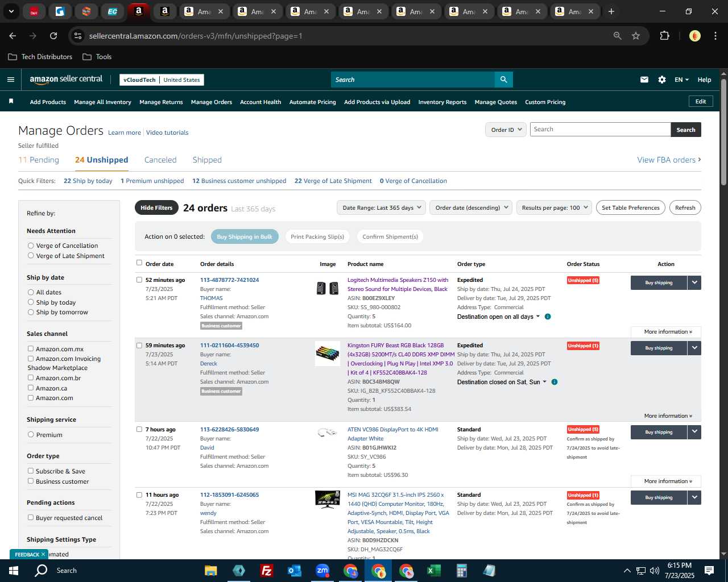
Task: Open order link 111-0211604-4539450
Action: tap(229, 345)
